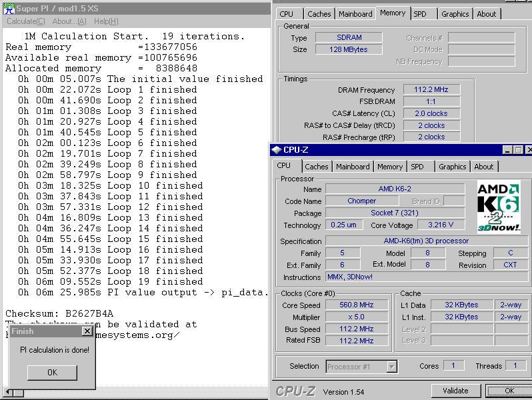Click the CPU-Z title bar icon
Viewport: 532px width, 400px height.
tap(277, 149)
